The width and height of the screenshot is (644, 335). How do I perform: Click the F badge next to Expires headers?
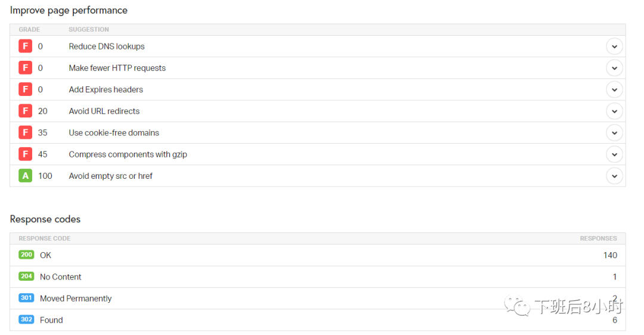pyautogui.click(x=26, y=89)
